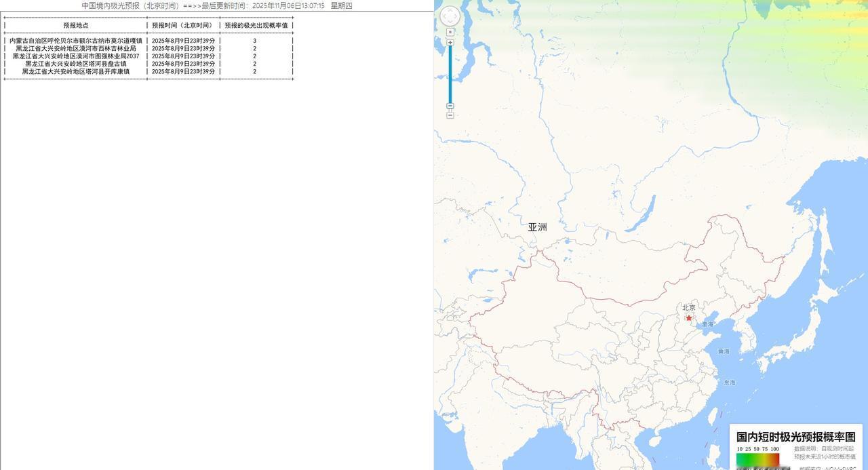Click the zoom slider handle on the map

450,106
